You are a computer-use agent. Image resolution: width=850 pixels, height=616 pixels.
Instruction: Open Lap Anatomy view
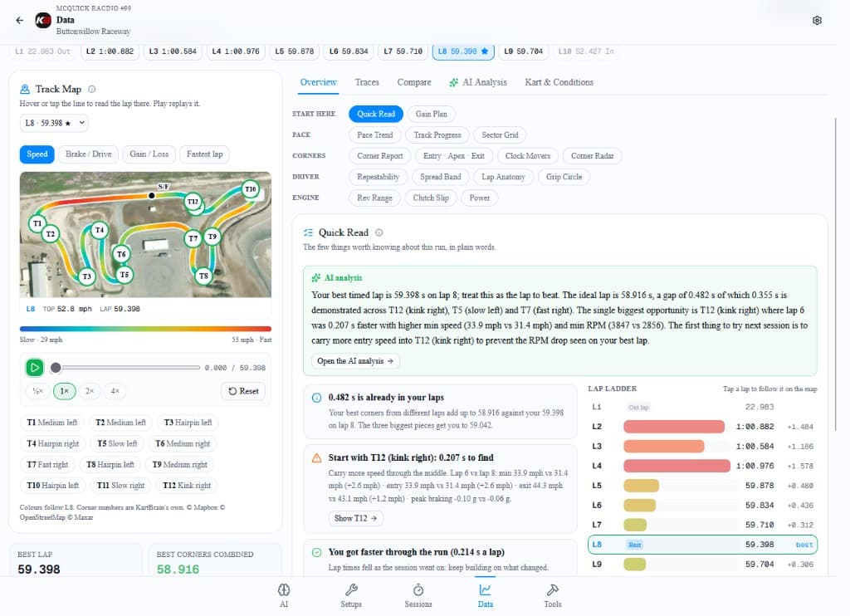coord(503,177)
